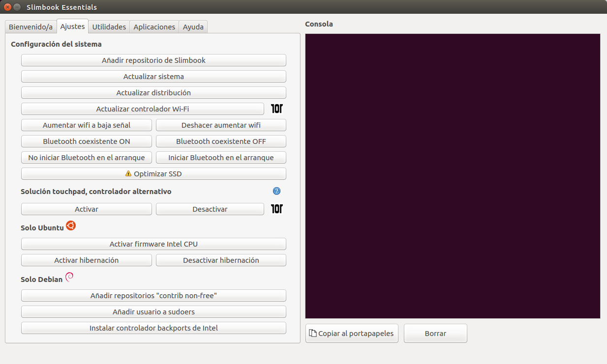Turn Bluetooth coexistente OFF
The width and height of the screenshot is (607, 364).
[x=221, y=141]
